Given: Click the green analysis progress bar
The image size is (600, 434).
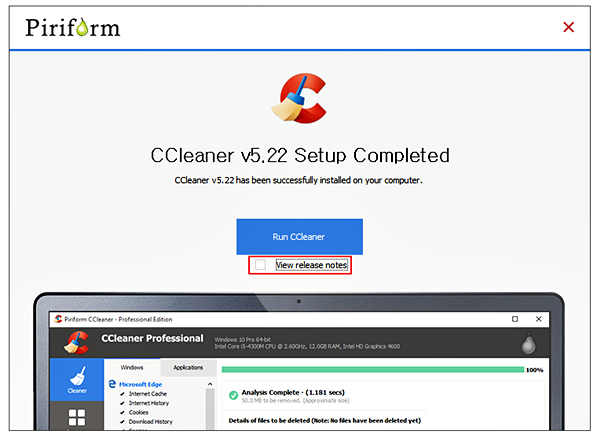Looking at the screenshot, I should point(373,370).
